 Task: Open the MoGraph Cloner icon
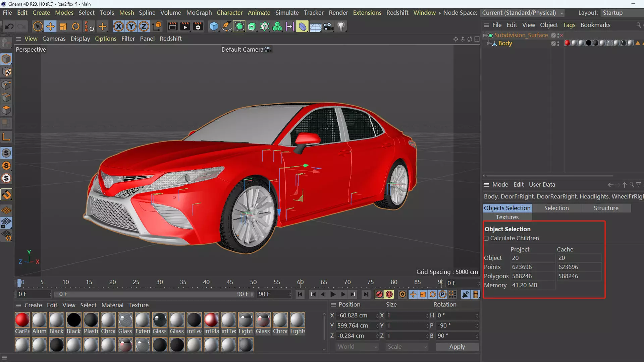277,26
